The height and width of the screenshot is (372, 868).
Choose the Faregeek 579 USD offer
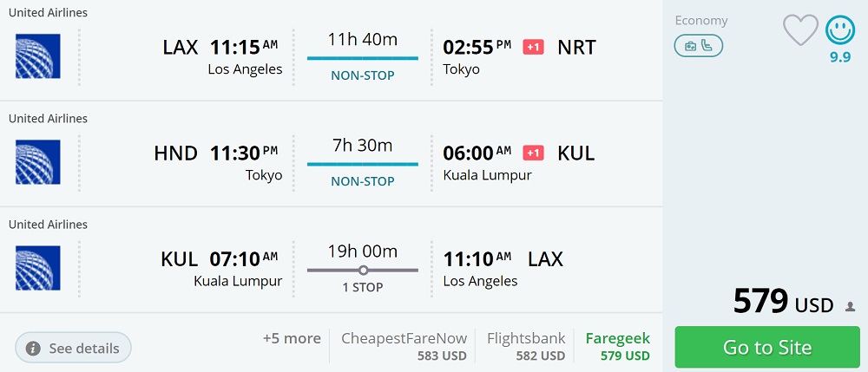617,346
